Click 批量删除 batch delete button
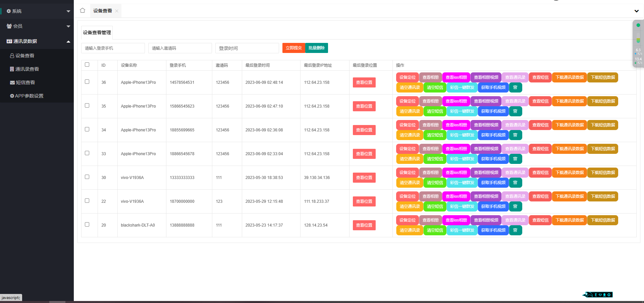The image size is (644, 303). pyautogui.click(x=317, y=48)
